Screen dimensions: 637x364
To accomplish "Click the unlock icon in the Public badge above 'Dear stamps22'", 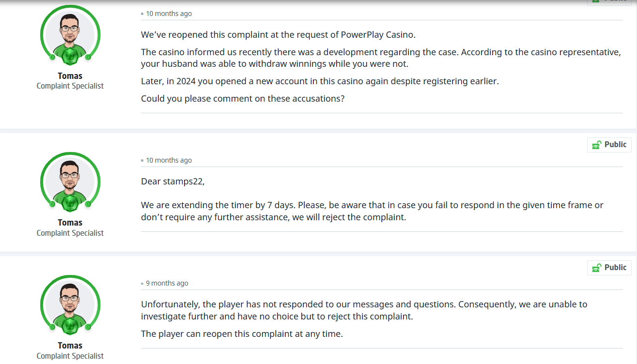I will (x=597, y=145).
